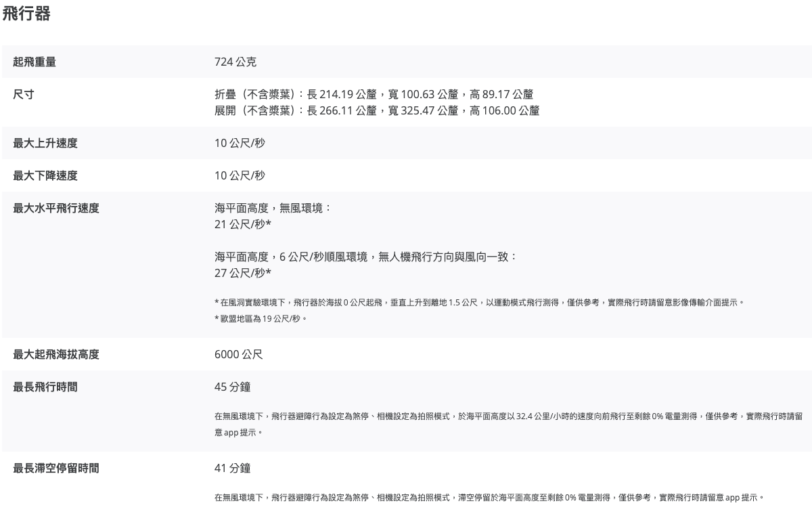Click the 展開 unfolded dimensions line

(x=376, y=110)
